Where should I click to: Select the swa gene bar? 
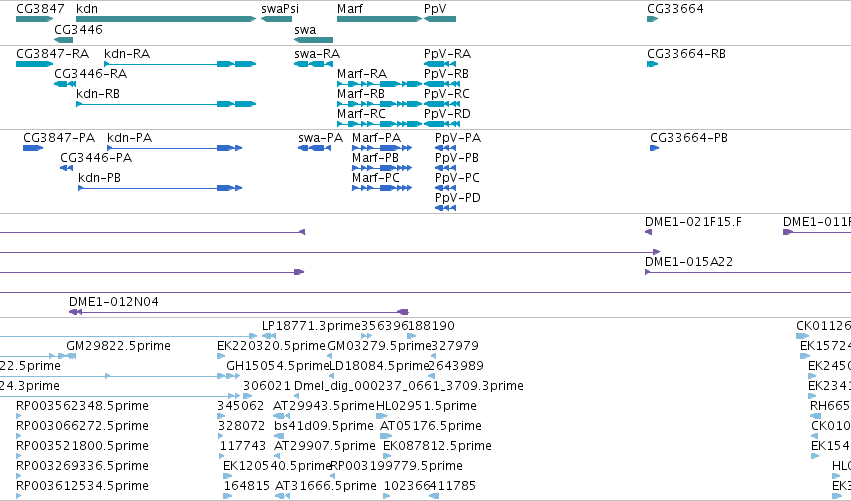point(313,40)
